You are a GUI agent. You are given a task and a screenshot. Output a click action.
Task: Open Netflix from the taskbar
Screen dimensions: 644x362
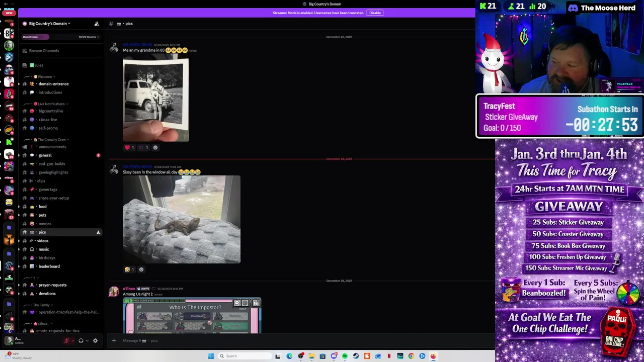click(x=389, y=356)
